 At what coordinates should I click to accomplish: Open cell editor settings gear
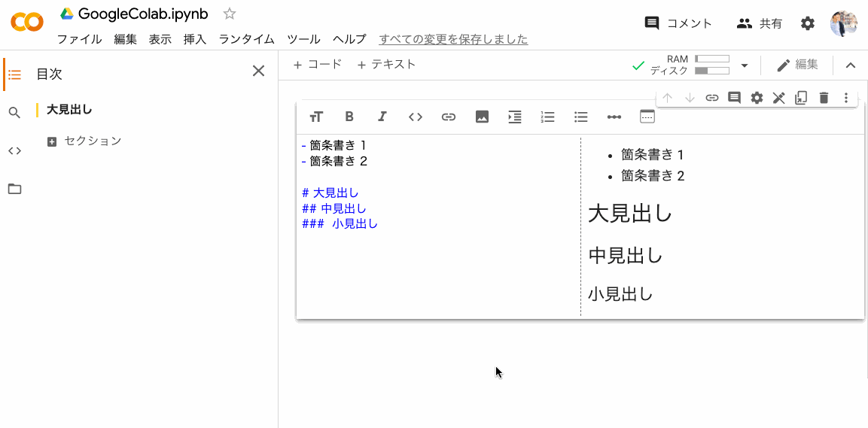point(757,98)
